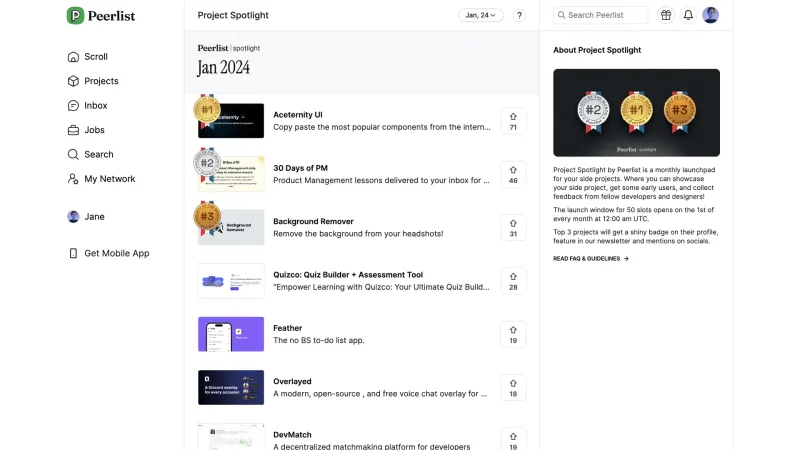800x450 pixels.
Task: Go to Inbox
Action: pos(87,106)
